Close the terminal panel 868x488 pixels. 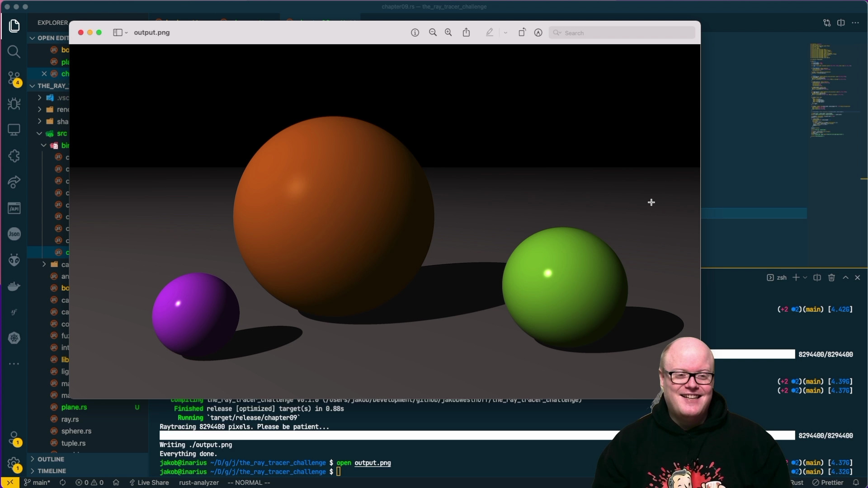[x=858, y=277]
